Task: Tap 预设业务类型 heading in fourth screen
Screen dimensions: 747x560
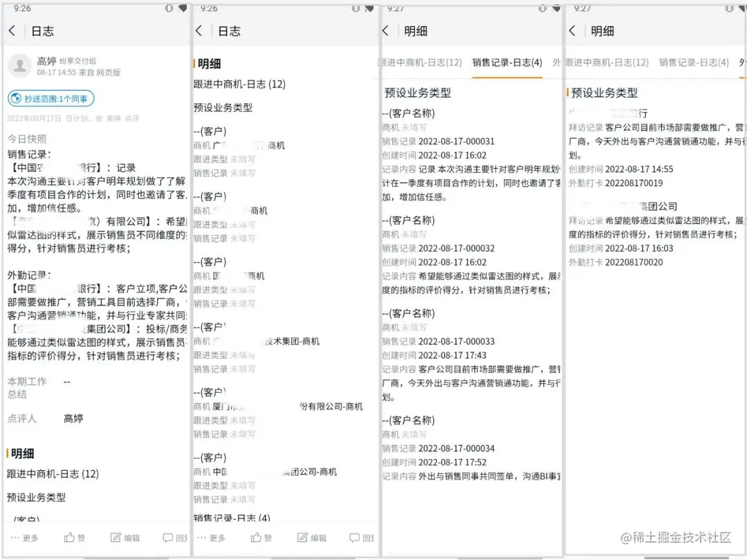Action: tap(604, 93)
